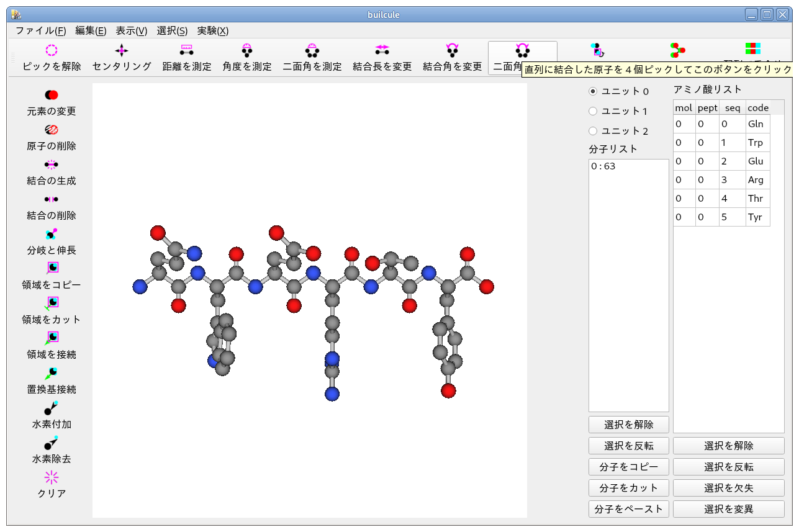Click the seq column header
This screenshot has height=532, width=799.
pos(733,107)
